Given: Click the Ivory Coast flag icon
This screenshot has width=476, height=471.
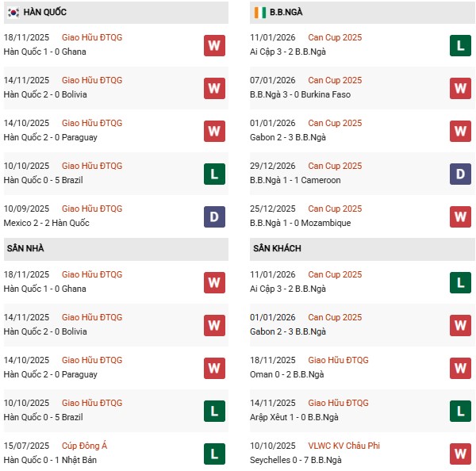Looking at the screenshot, I should [259, 13].
